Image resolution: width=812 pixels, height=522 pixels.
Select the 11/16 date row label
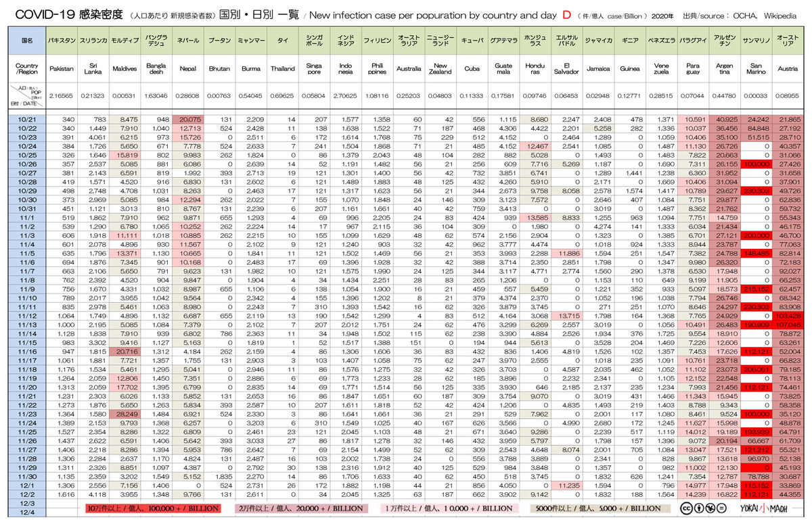(27, 352)
